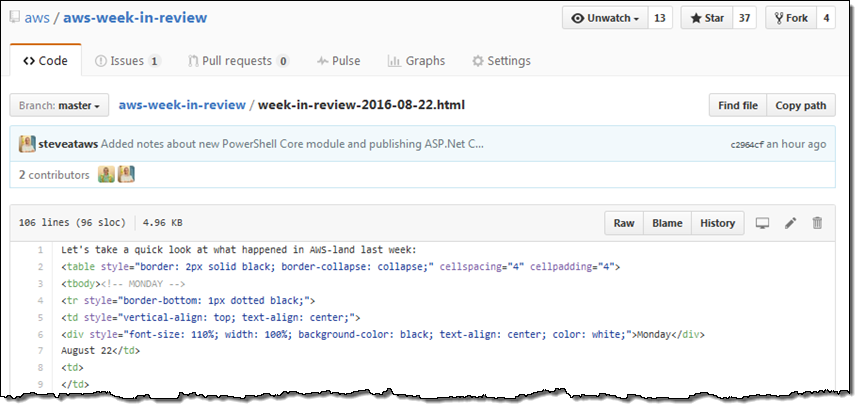Viewport: 860px width, 409px height.
Task: Click the trash can delete icon
Action: [x=817, y=223]
